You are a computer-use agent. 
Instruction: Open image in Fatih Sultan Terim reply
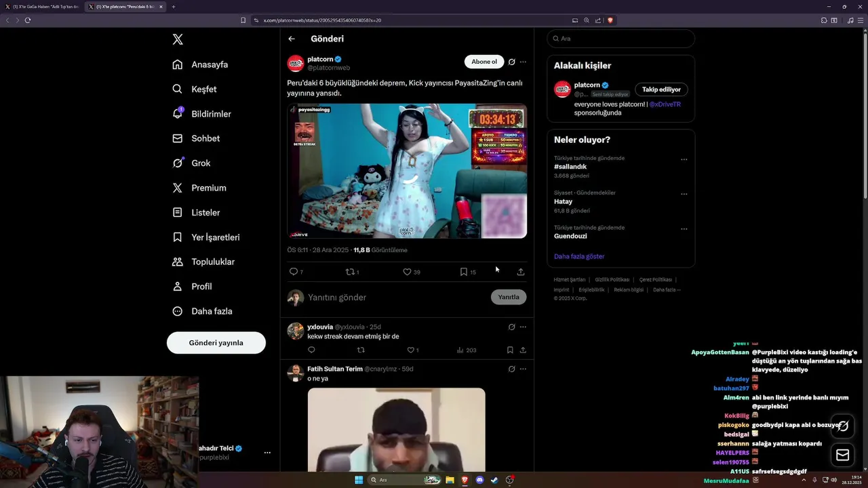pos(397,430)
